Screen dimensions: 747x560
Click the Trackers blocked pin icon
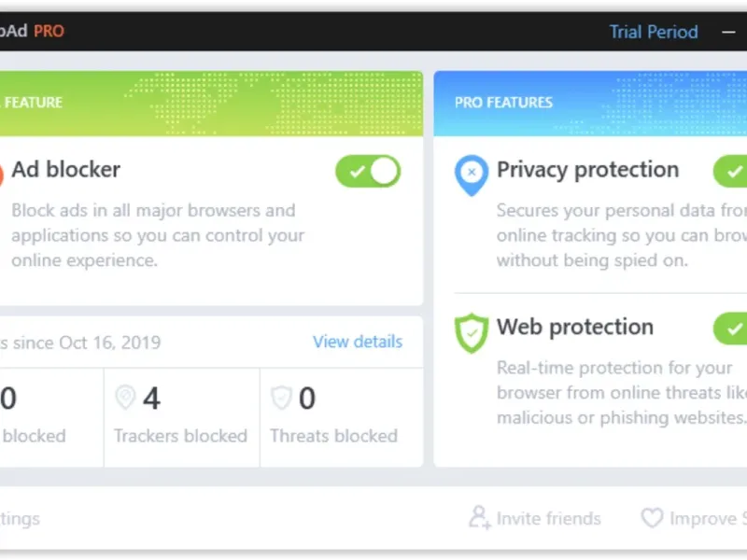pos(125,399)
